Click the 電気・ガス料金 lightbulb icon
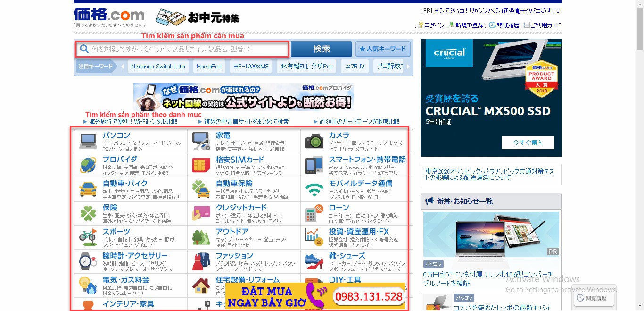 point(88,286)
